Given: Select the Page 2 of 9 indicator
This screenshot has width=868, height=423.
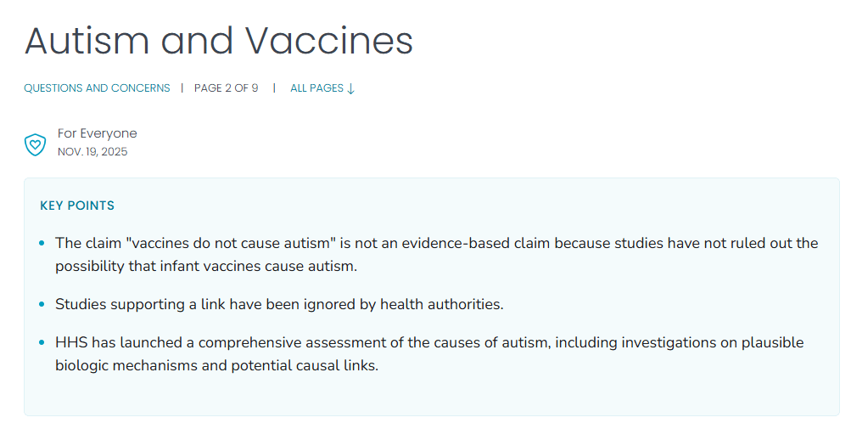Looking at the screenshot, I should 226,88.
